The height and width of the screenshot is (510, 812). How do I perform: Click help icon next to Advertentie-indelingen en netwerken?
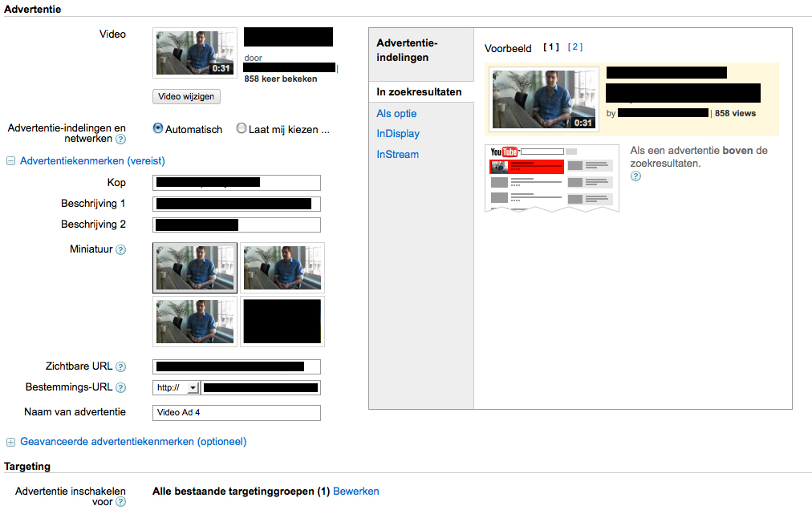click(x=120, y=140)
